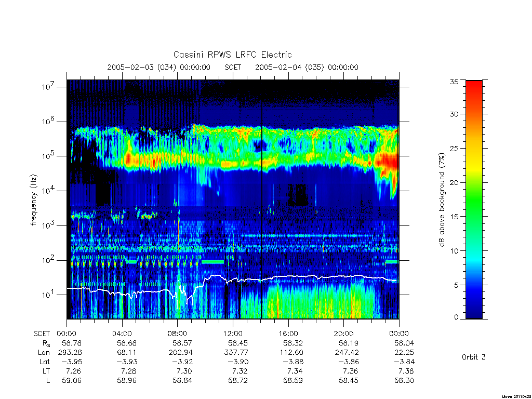The image size is (532, 399).
Task: Click the 'frequency (Hz)' axis label
Action: [34, 200]
